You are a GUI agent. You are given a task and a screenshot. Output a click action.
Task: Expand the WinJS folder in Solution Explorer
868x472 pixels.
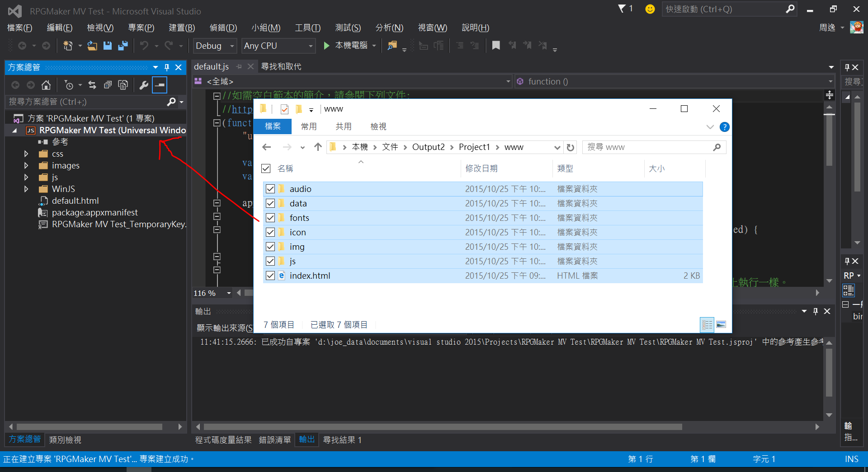pyautogui.click(x=26, y=189)
